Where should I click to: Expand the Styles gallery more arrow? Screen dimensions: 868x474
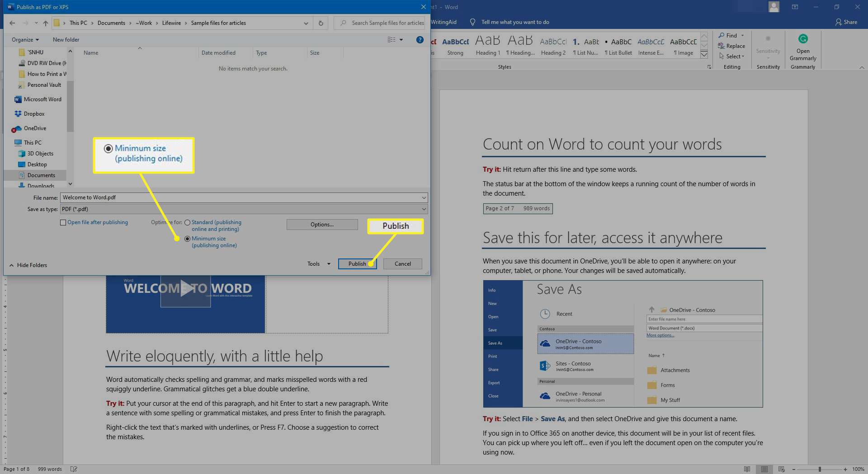click(x=704, y=54)
